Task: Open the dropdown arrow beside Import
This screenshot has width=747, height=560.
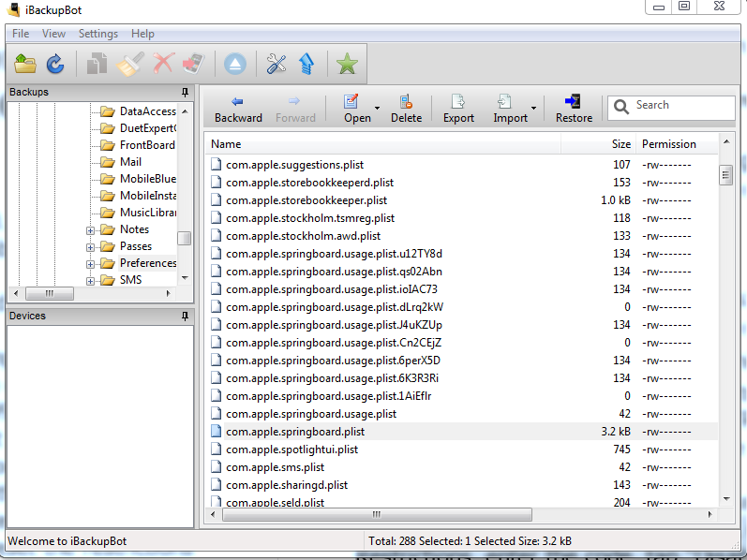Action: tap(533, 108)
